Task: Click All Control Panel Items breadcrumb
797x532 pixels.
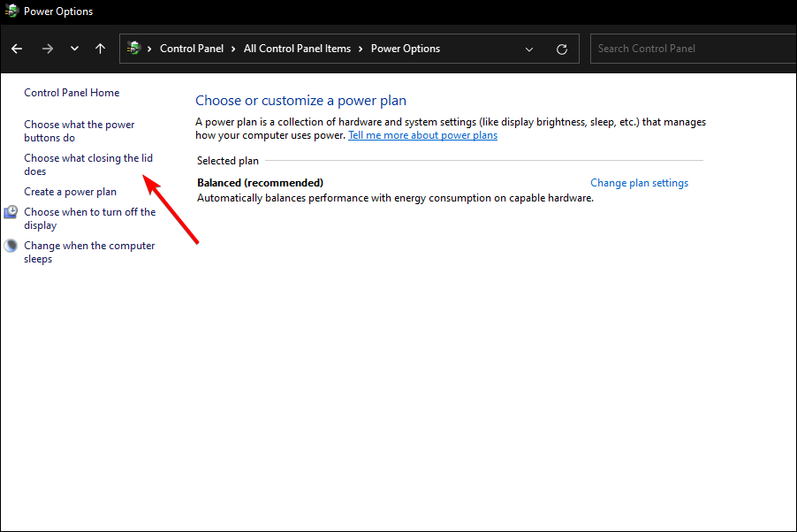Action: tap(297, 49)
